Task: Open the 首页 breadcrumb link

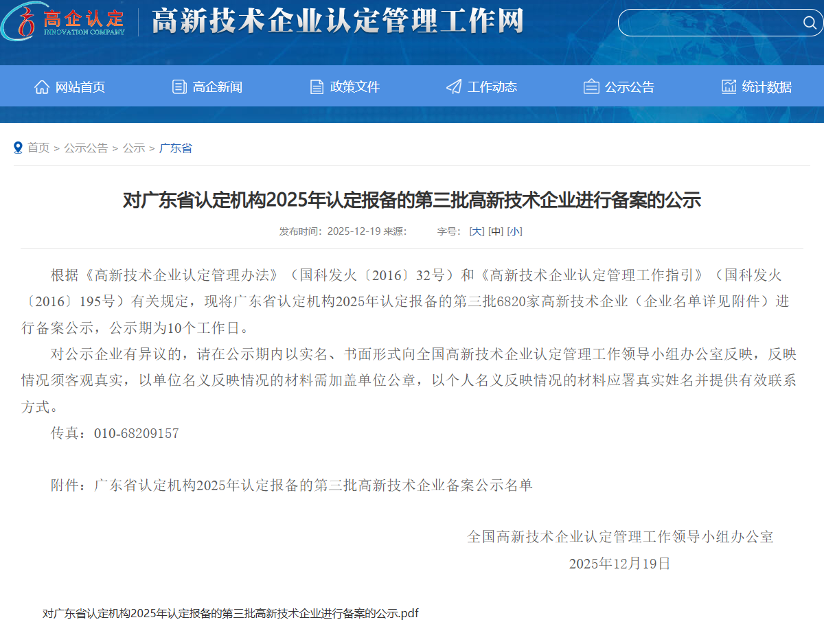Action: click(x=38, y=148)
